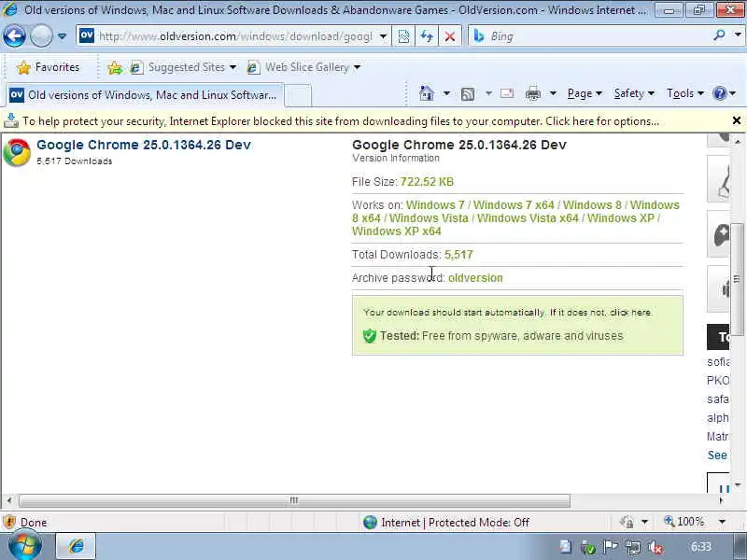Screen dimensions: 747x560
Task: Click the vertical scrollbar thumb
Action: [x=738, y=279]
